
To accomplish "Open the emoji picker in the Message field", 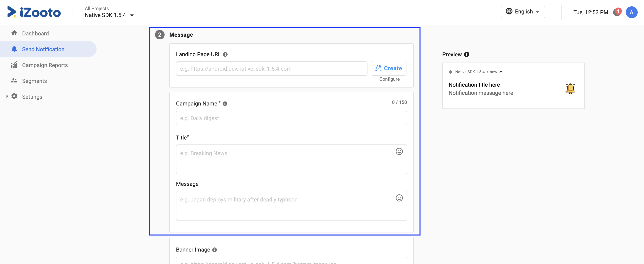I will coord(399,198).
